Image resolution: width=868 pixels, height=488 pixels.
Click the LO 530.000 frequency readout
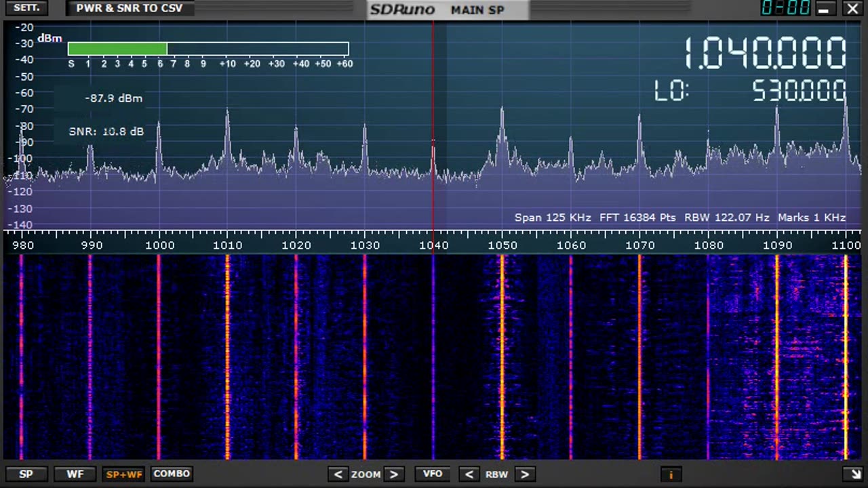point(751,91)
